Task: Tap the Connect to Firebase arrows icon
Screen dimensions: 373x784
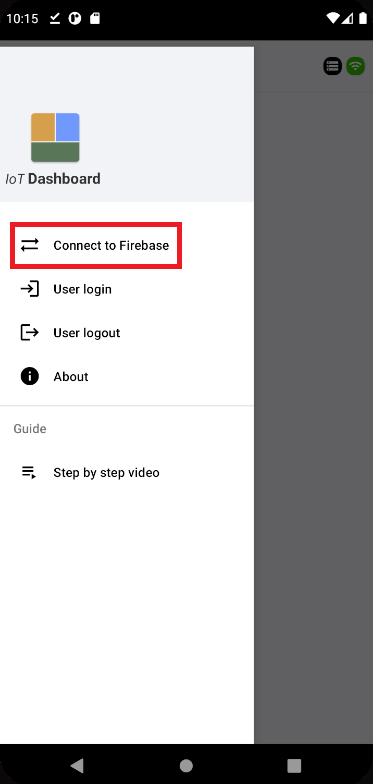Action: click(x=30, y=246)
